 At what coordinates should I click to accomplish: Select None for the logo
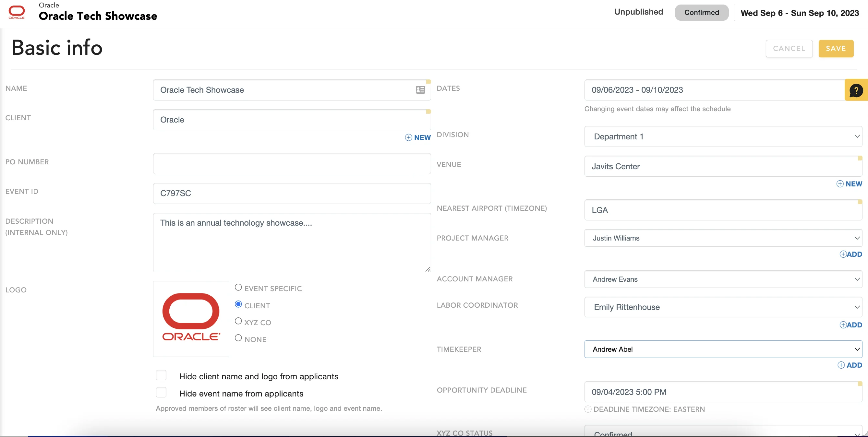tap(238, 338)
